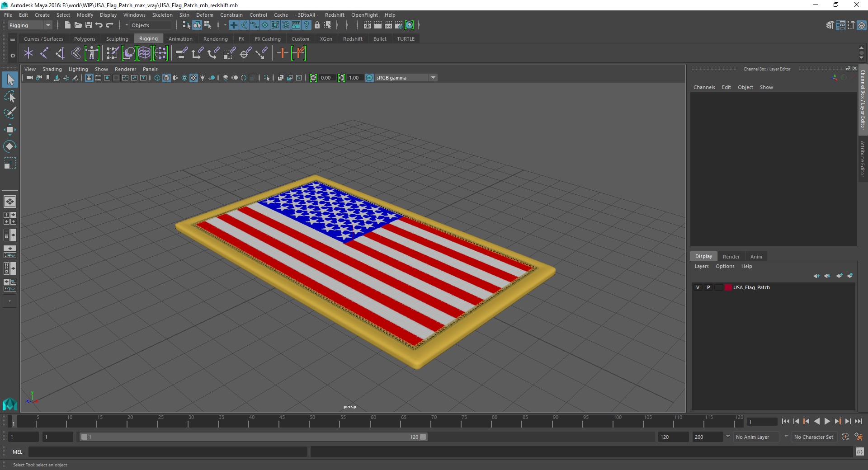Click frame 60 on the time slider
Image resolution: width=868 pixels, height=470 pixels.
[x=373, y=421]
